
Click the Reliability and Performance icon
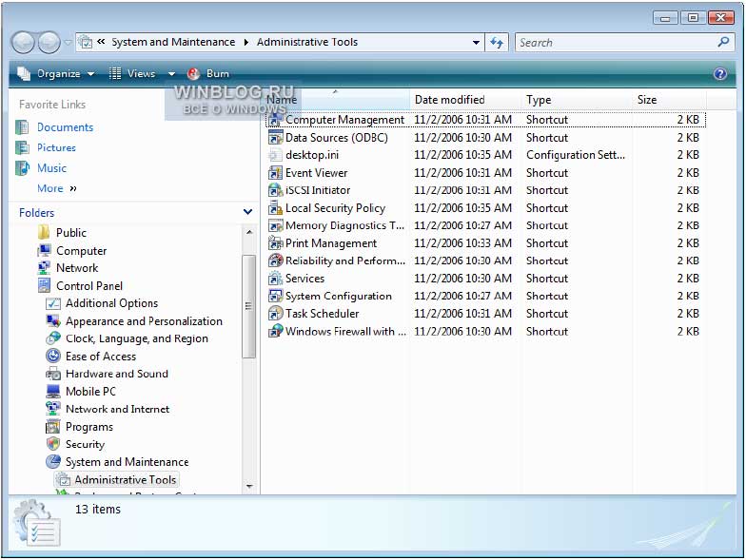(275, 261)
